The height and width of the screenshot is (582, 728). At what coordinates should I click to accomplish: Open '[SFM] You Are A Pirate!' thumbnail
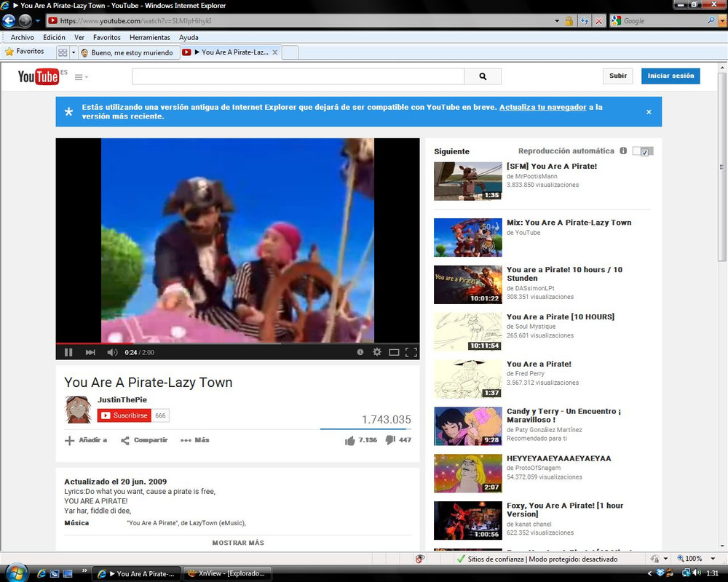468,181
